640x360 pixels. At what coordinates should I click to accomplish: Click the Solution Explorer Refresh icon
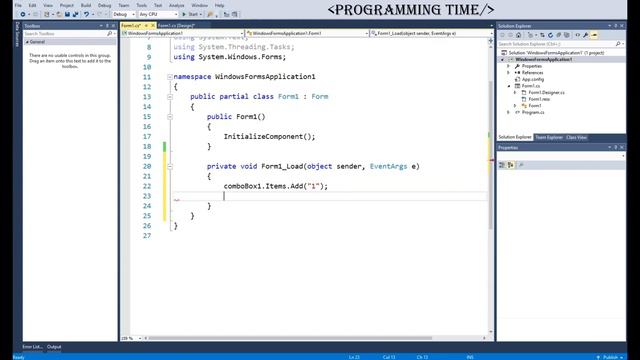pos(550,35)
